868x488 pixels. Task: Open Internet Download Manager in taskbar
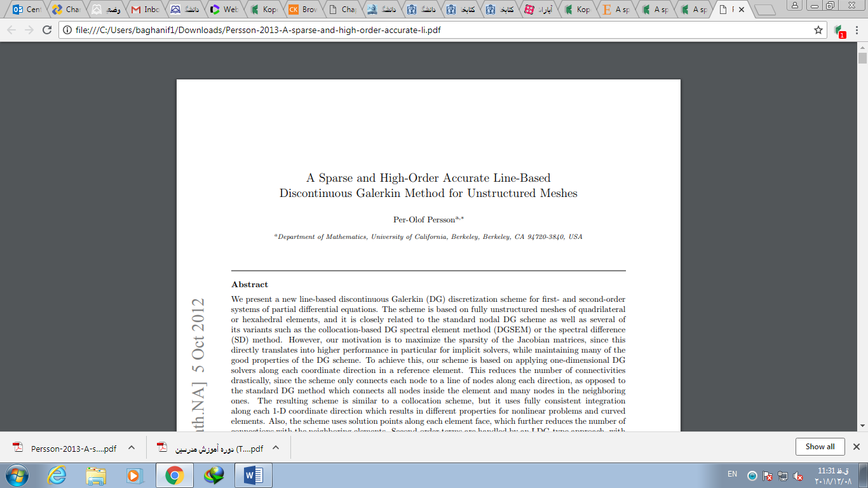pos(214,475)
